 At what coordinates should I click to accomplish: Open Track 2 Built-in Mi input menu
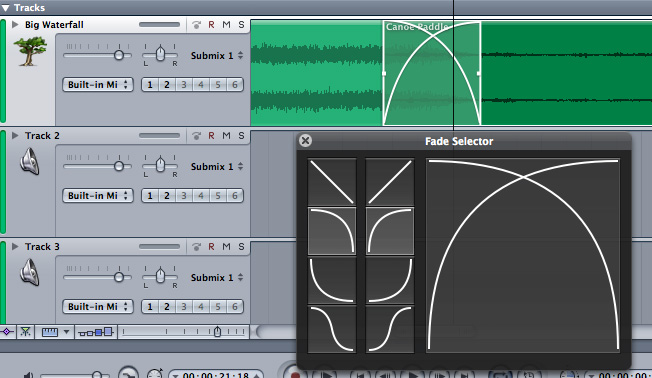(98, 195)
